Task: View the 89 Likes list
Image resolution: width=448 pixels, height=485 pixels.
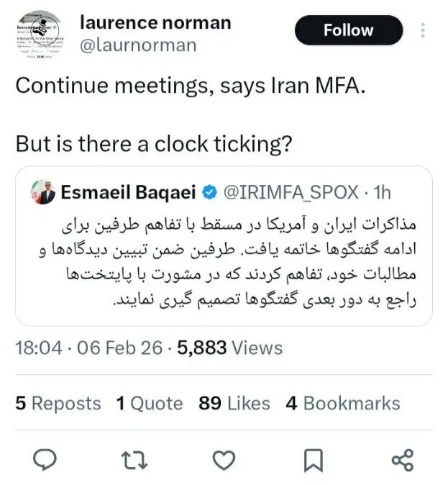Action: 234,404
